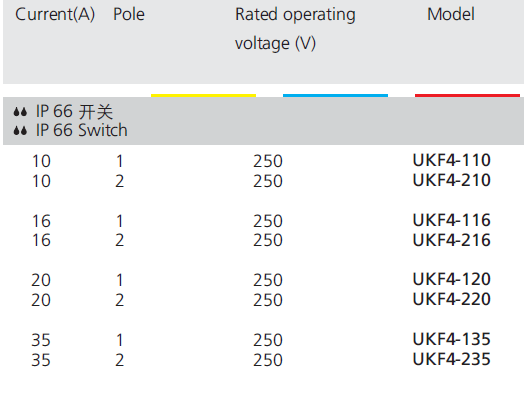Click the water-drop icon beside IP 66 Switch

pos(20,131)
